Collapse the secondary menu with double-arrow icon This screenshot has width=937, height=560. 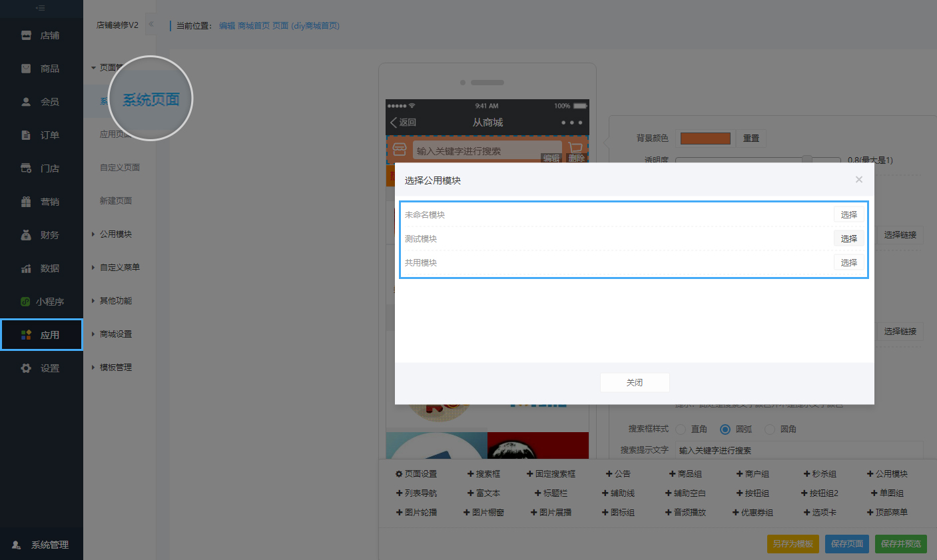(x=151, y=25)
